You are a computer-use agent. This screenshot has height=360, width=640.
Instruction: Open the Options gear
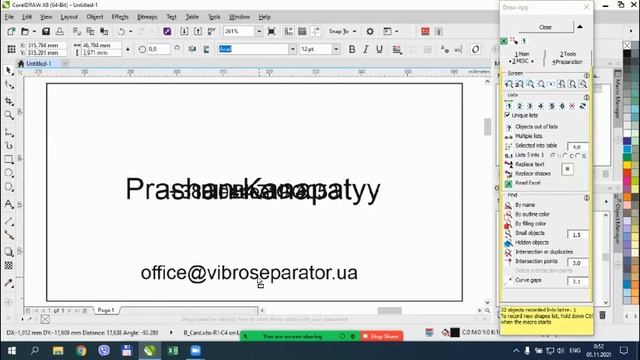tap(370, 31)
